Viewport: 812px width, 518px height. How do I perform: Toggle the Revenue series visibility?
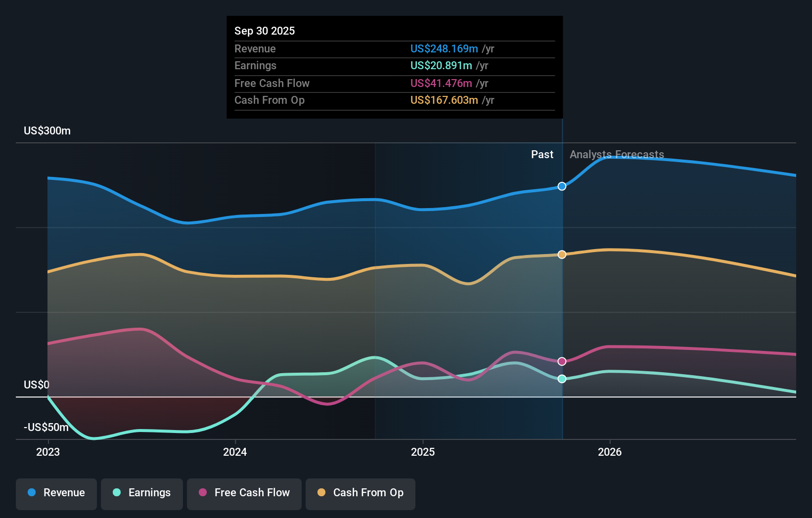click(56, 493)
